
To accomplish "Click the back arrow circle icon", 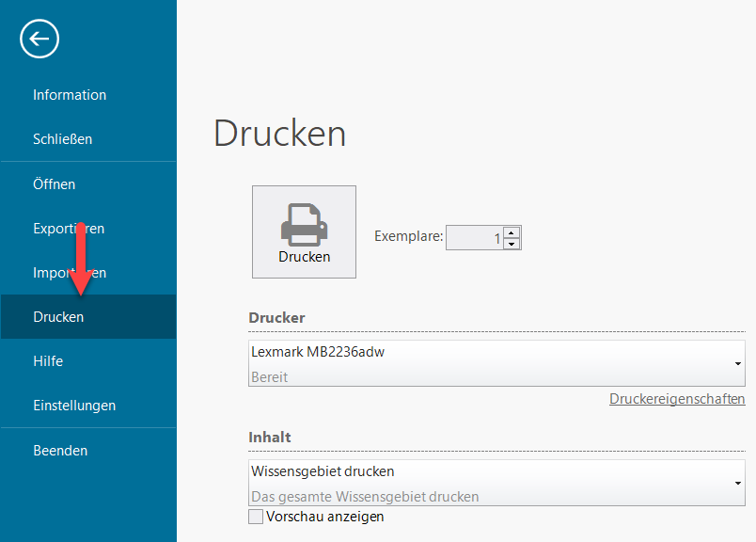I will [39, 39].
